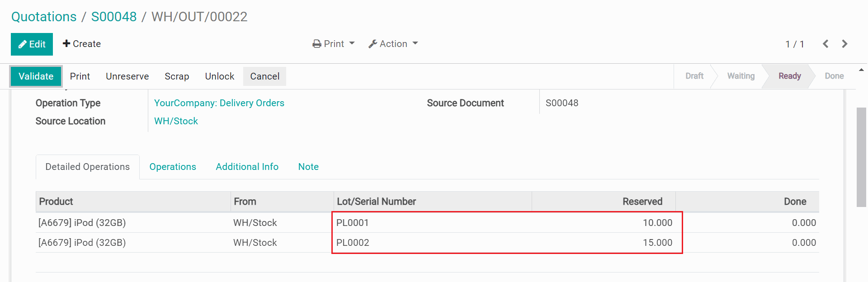This screenshot has height=282, width=868.
Task: Unlock the delivery order
Action: 219,76
